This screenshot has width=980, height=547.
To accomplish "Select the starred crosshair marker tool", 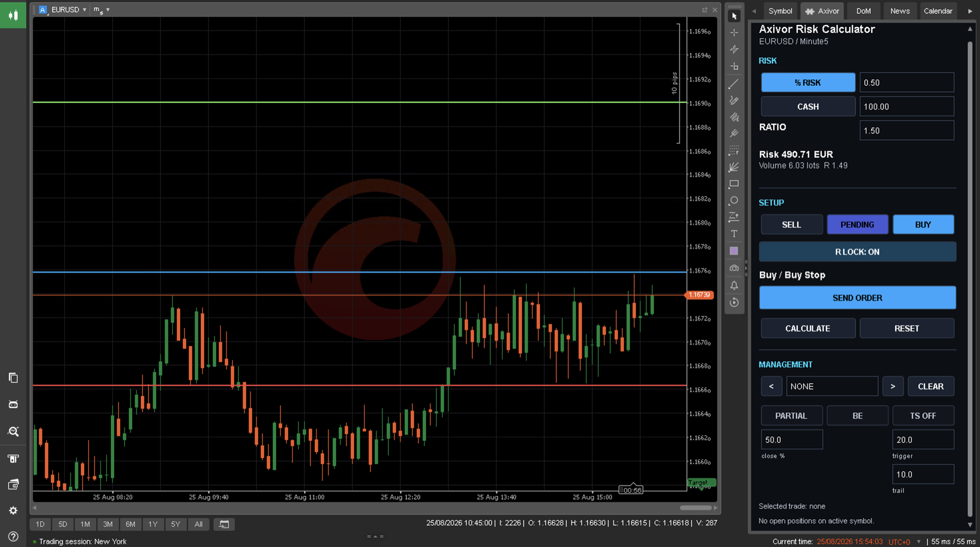I will (734, 50).
